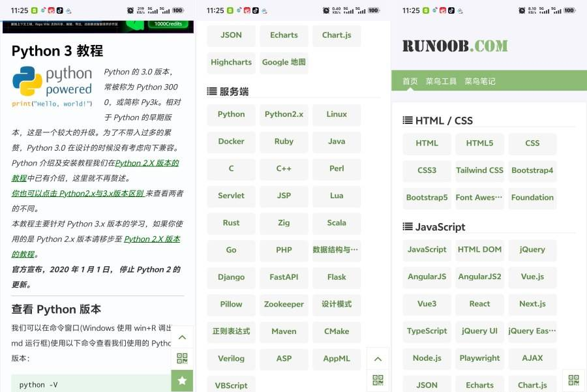Switch to the 首页 tab
Image resolution: width=587 pixels, height=392 pixels.
(410, 82)
